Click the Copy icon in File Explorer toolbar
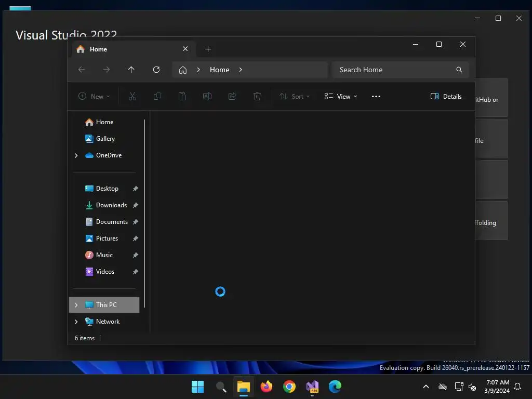The image size is (532, 399). (x=157, y=96)
